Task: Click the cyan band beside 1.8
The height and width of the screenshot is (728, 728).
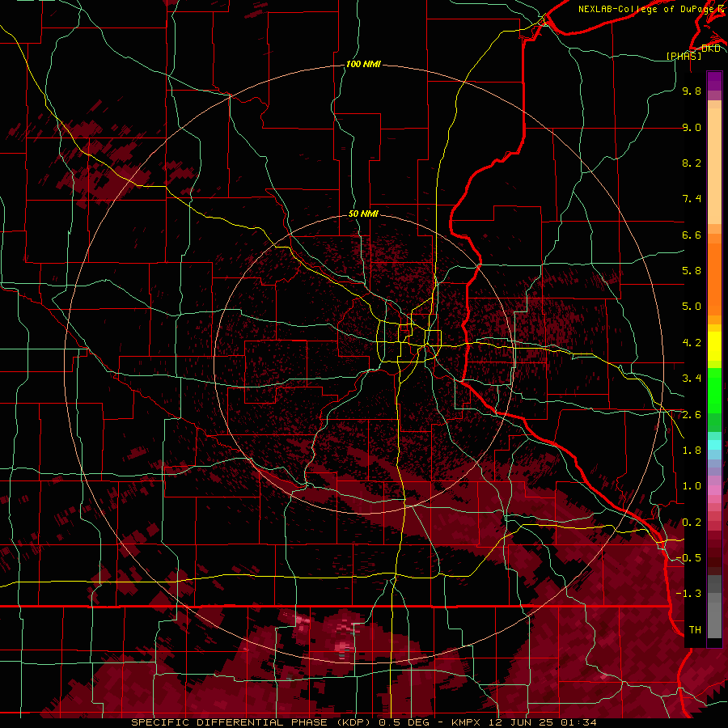Action: click(714, 445)
